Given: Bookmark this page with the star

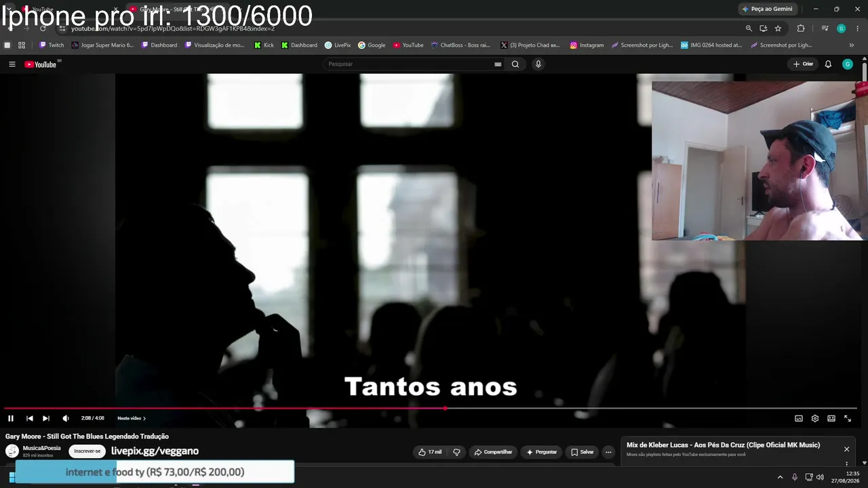Looking at the screenshot, I should [x=778, y=28].
